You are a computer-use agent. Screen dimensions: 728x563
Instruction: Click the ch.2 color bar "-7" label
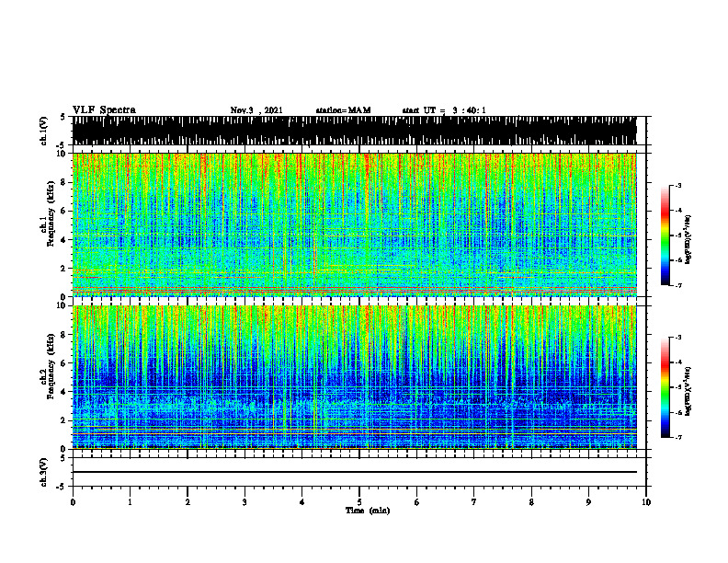click(x=678, y=437)
